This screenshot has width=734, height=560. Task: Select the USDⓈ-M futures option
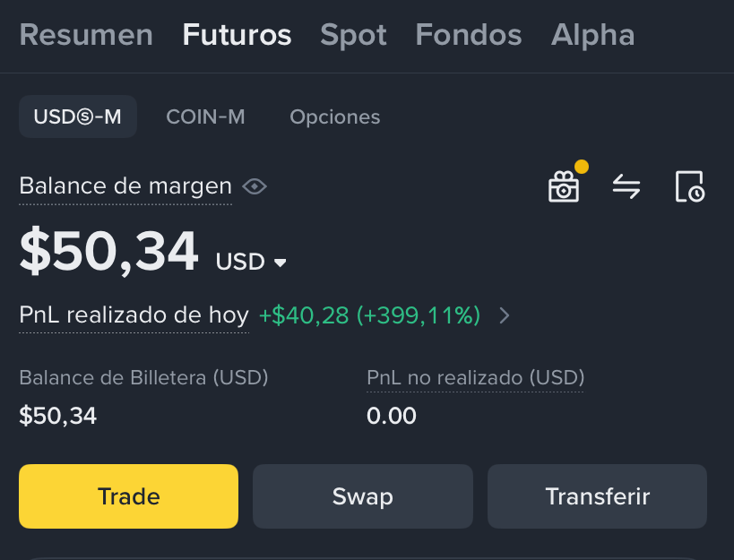coord(78,116)
